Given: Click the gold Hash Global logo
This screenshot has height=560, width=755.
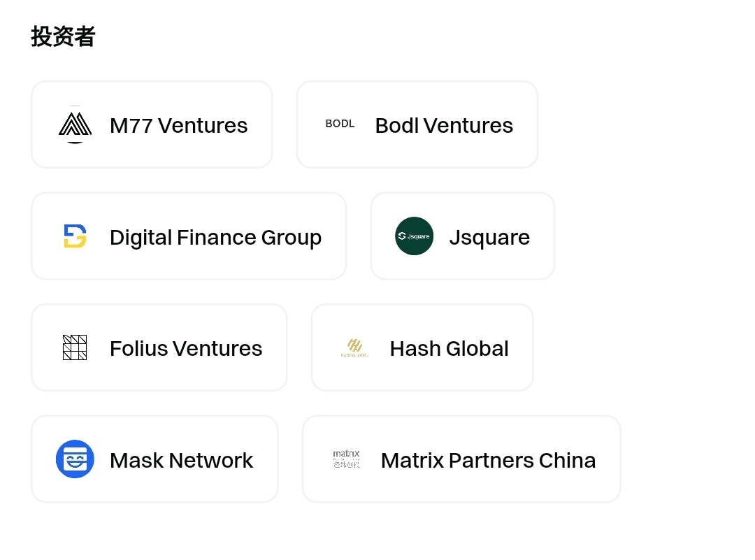Looking at the screenshot, I should coord(355,347).
